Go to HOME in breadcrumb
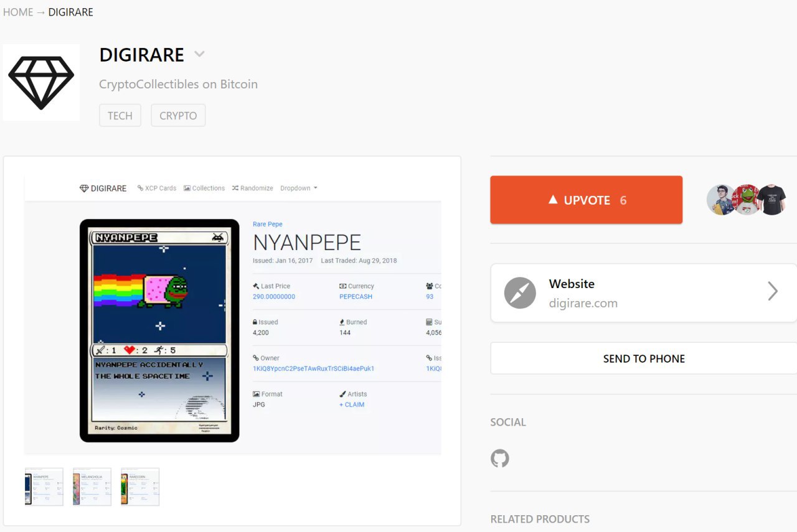This screenshot has width=797, height=532. pyautogui.click(x=18, y=12)
